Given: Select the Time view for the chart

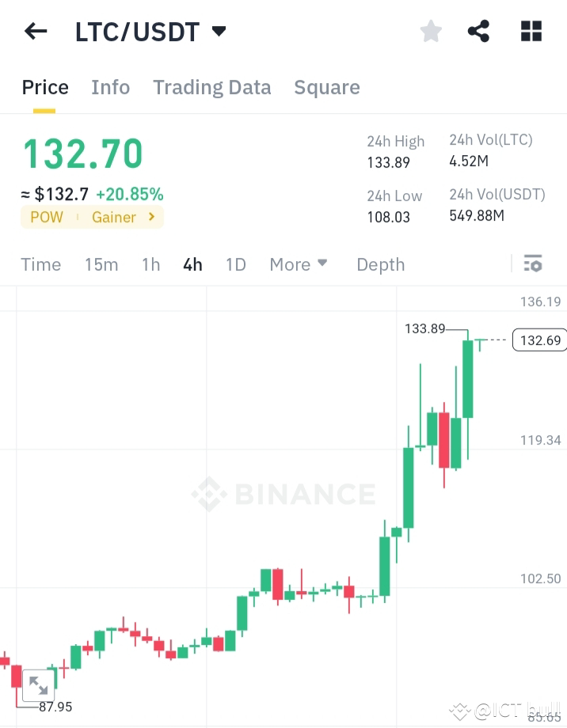Looking at the screenshot, I should point(40,264).
